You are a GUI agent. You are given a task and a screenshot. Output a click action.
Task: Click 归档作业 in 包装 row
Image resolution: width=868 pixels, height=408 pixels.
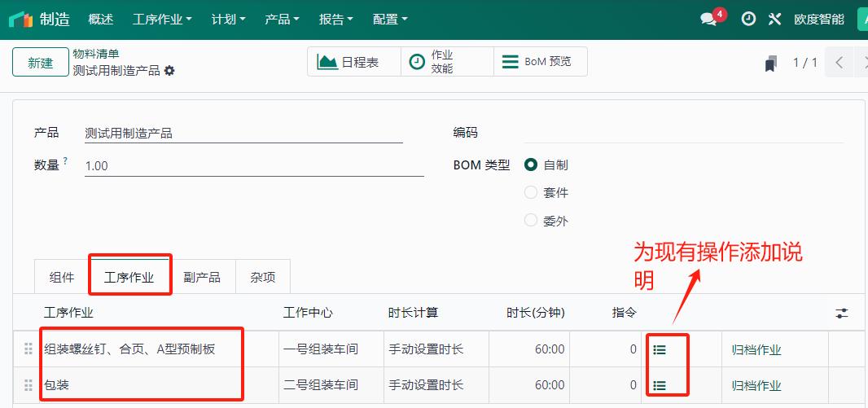coord(756,385)
